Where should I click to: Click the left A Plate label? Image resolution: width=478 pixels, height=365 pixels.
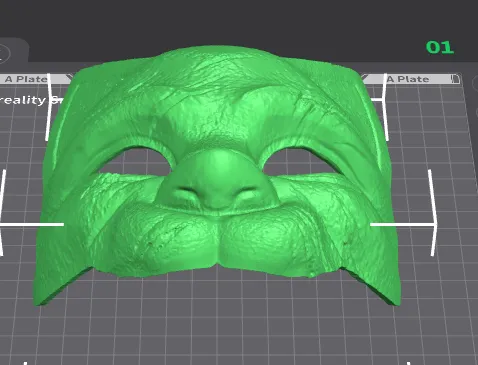tap(26, 79)
